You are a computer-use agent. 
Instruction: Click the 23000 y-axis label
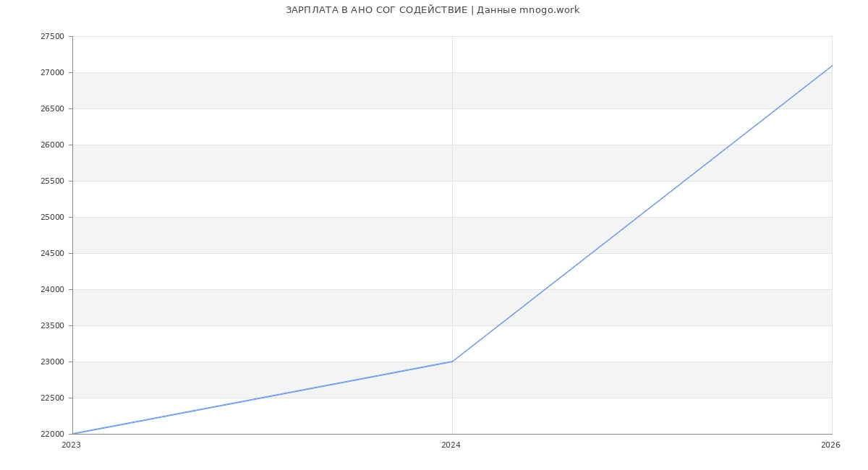click(x=52, y=362)
